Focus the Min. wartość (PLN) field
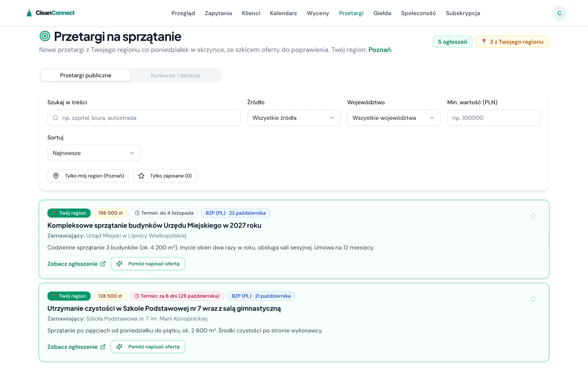588x368 pixels. [494, 118]
